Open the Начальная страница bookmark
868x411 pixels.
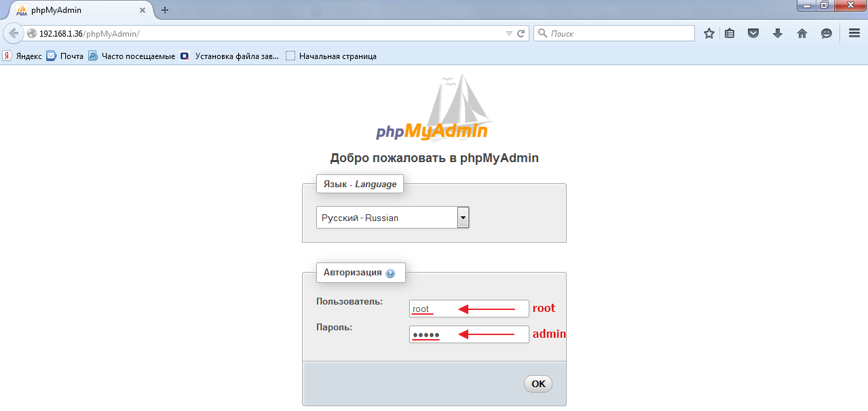pos(331,56)
